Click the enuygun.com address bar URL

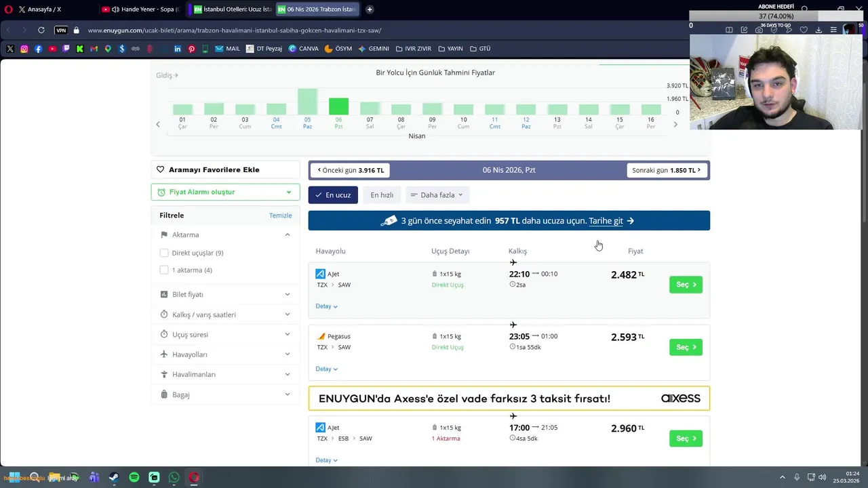234,30
